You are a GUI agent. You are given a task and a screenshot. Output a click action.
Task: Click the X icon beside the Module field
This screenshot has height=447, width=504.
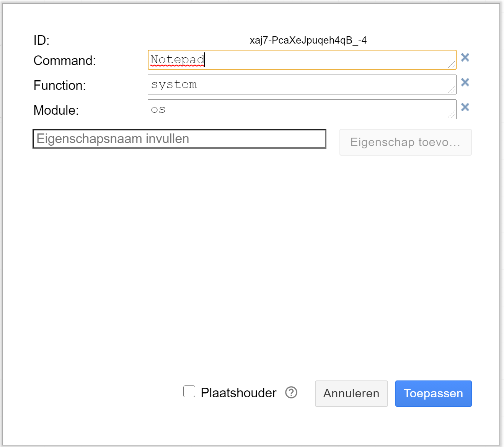pyautogui.click(x=465, y=107)
